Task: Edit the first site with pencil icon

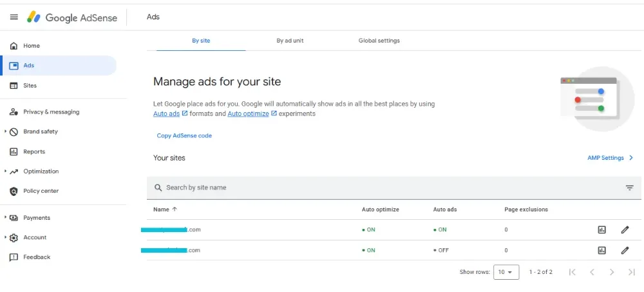Action: click(625, 230)
